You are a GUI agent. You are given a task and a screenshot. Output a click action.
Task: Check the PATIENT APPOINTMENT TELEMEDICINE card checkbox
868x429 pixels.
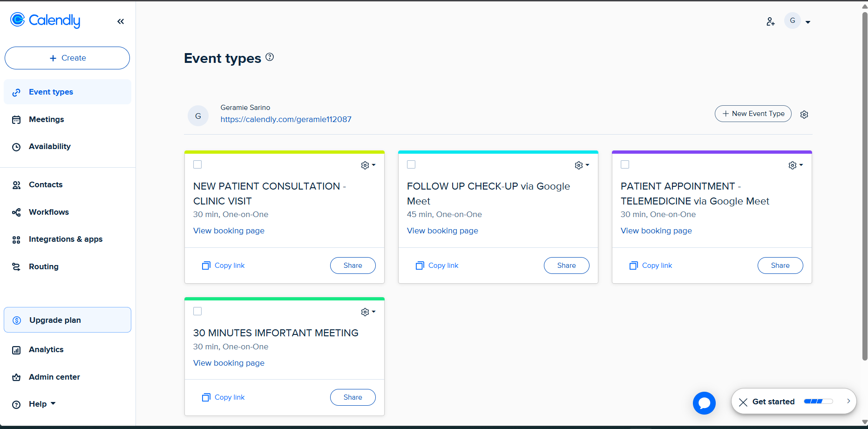tap(625, 164)
